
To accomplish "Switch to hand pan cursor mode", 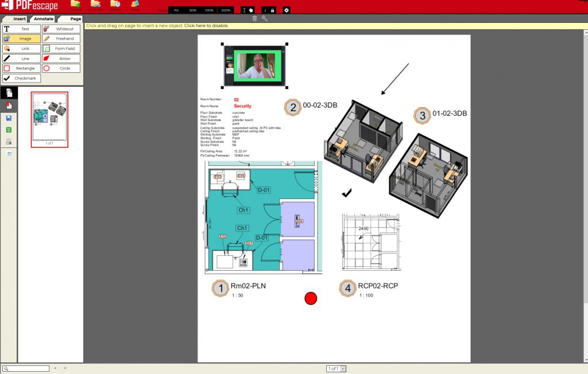I will pyautogui.click(x=251, y=10).
